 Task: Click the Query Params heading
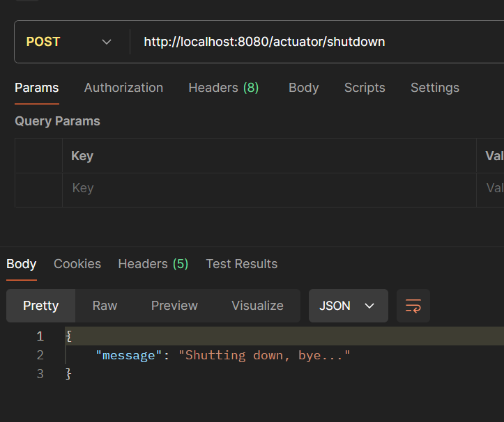click(x=58, y=121)
